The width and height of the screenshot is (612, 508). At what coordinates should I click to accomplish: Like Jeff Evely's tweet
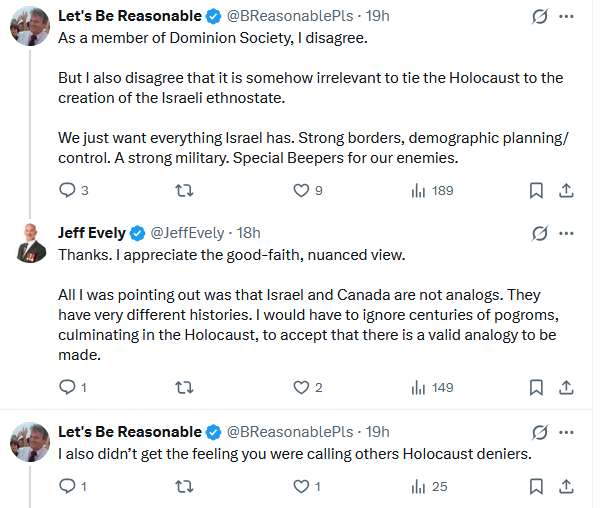click(x=301, y=387)
